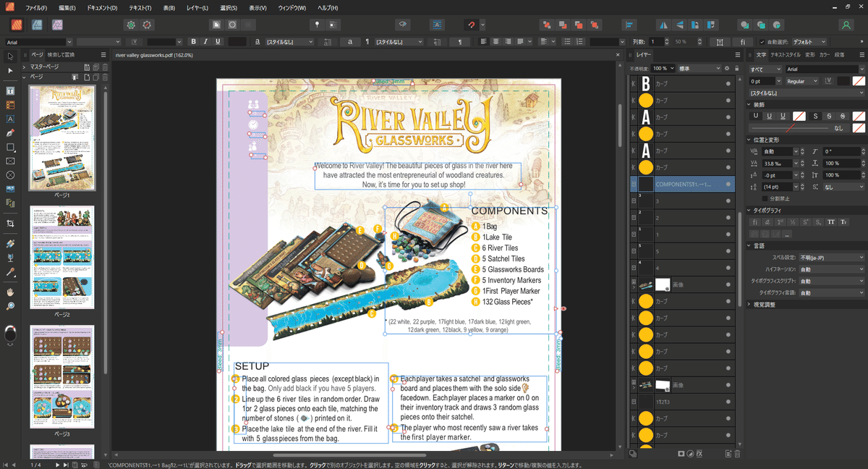Select the page 2 thumbnail
This screenshot has height=469, width=868.
click(61, 257)
